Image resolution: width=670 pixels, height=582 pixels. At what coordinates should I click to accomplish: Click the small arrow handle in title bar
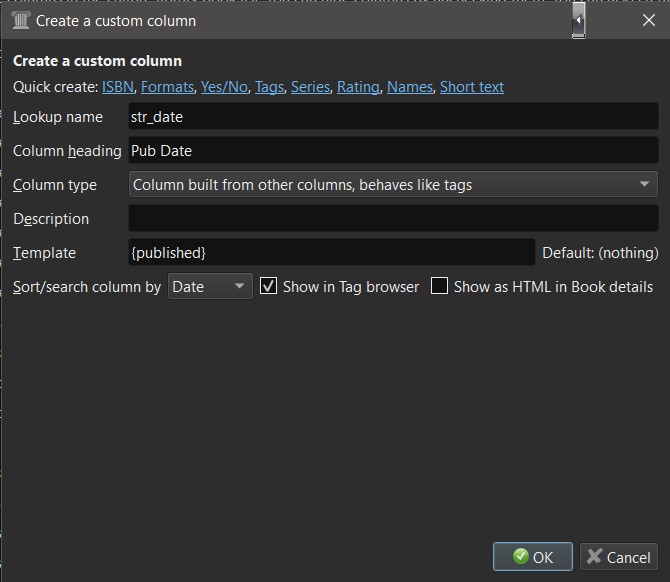[579, 20]
